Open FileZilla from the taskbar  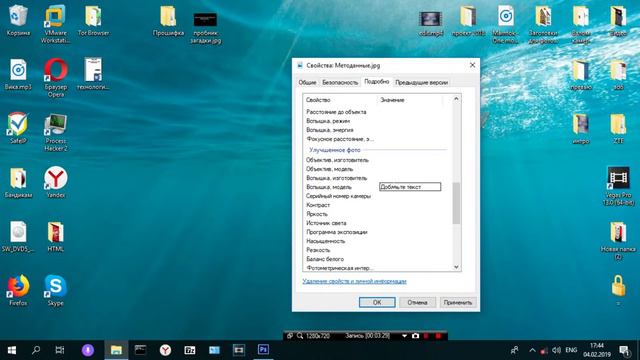click(x=190, y=350)
